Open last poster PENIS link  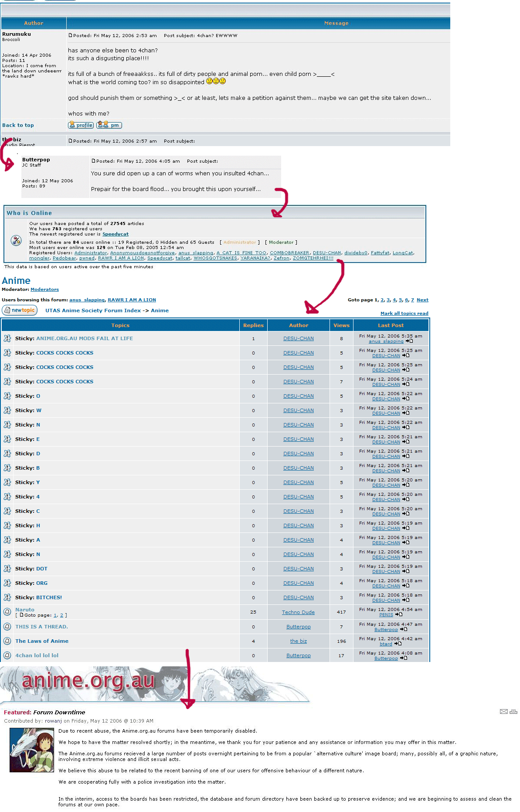pos(386,615)
